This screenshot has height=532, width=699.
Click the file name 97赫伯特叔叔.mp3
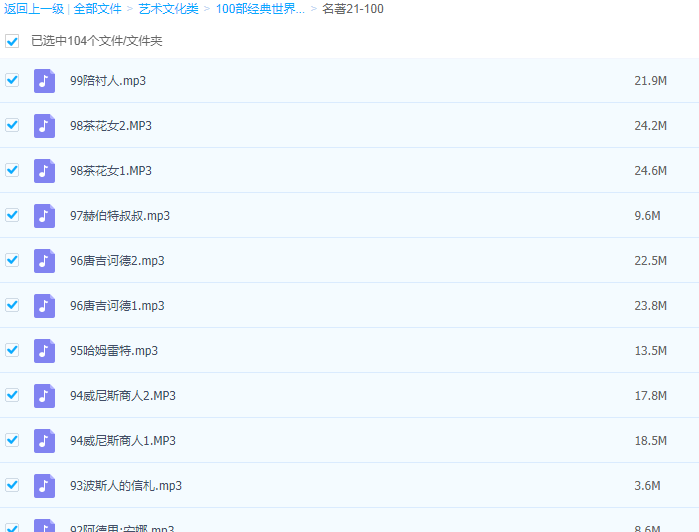coord(119,216)
